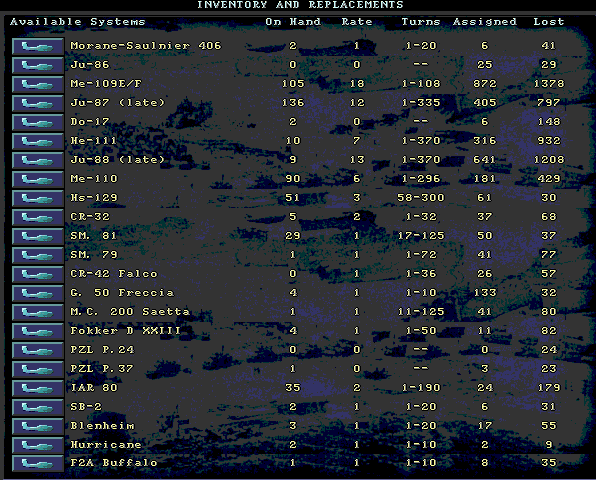This screenshot has width=596, height=480.
Task: Select IAR 80 lost value 179
Action: click(549, 388)
